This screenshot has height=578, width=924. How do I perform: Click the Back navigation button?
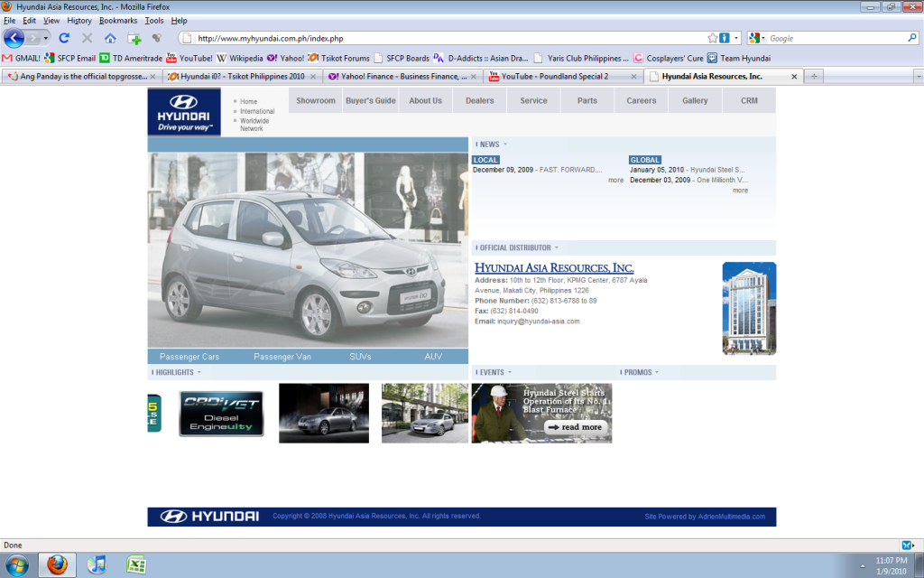(14, 38)
